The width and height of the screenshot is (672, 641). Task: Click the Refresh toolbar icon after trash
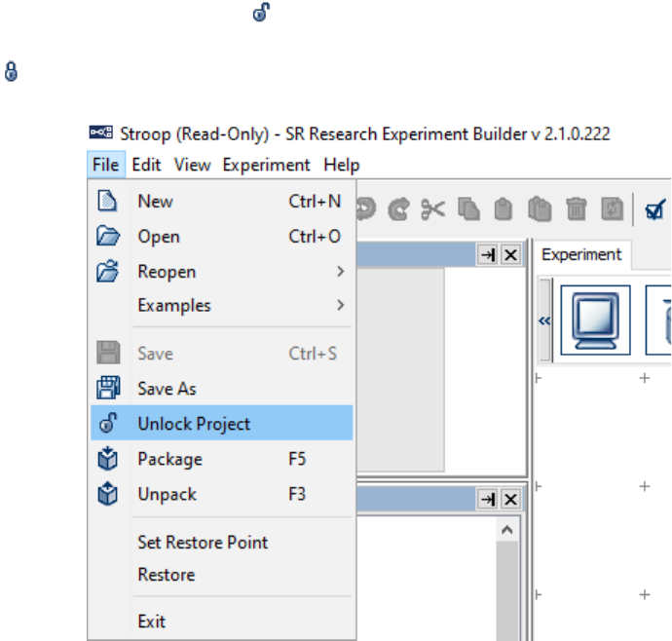[x=612, y=209]
